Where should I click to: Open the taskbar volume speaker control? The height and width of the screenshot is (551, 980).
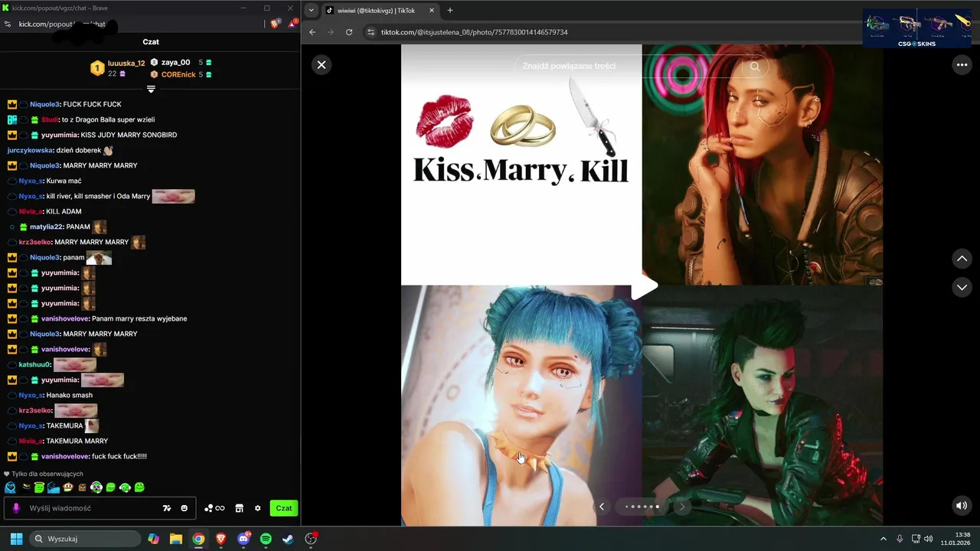coord(929,539)
